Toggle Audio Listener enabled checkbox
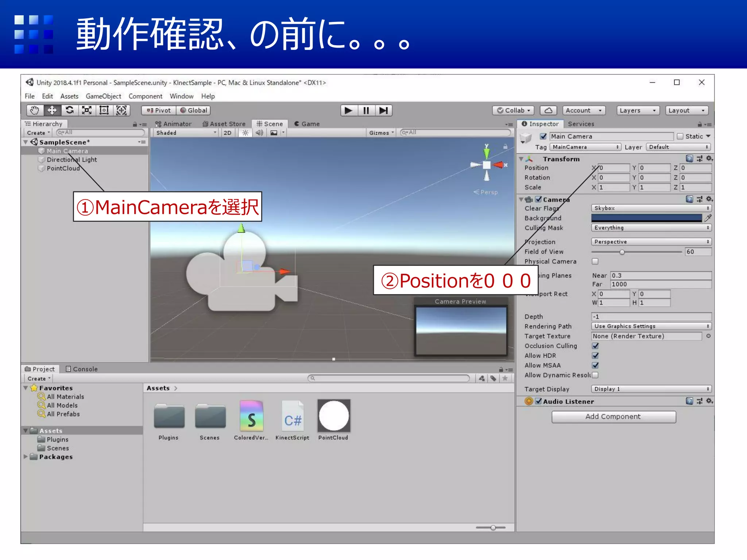The width and height of the screenshot is (747, 560). [538, 401]
